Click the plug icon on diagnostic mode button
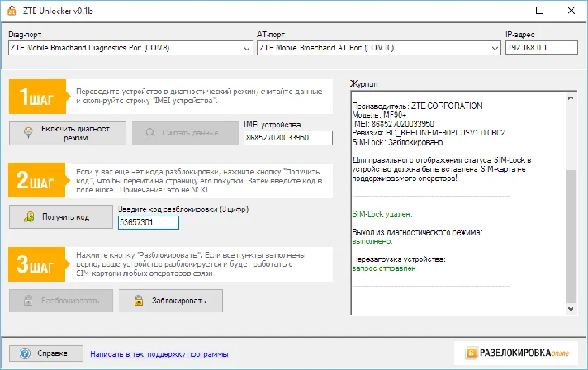 (28, 133)
